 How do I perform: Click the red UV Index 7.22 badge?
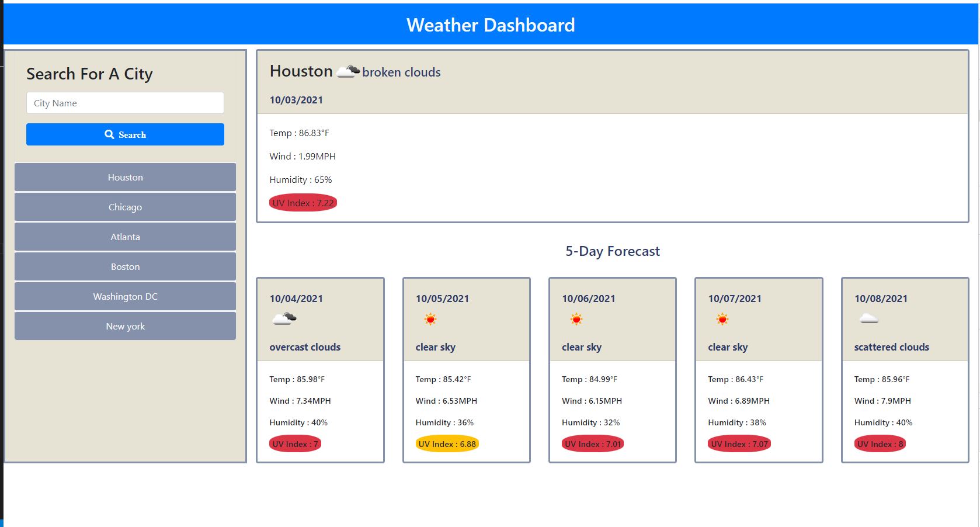[303, 203]
